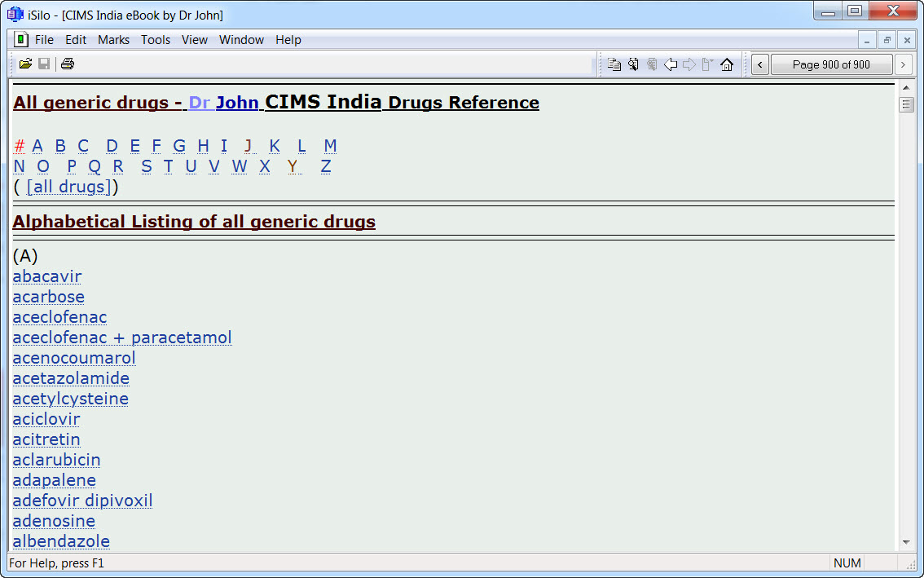Open the acitretin drug link

tap(46, 439)
